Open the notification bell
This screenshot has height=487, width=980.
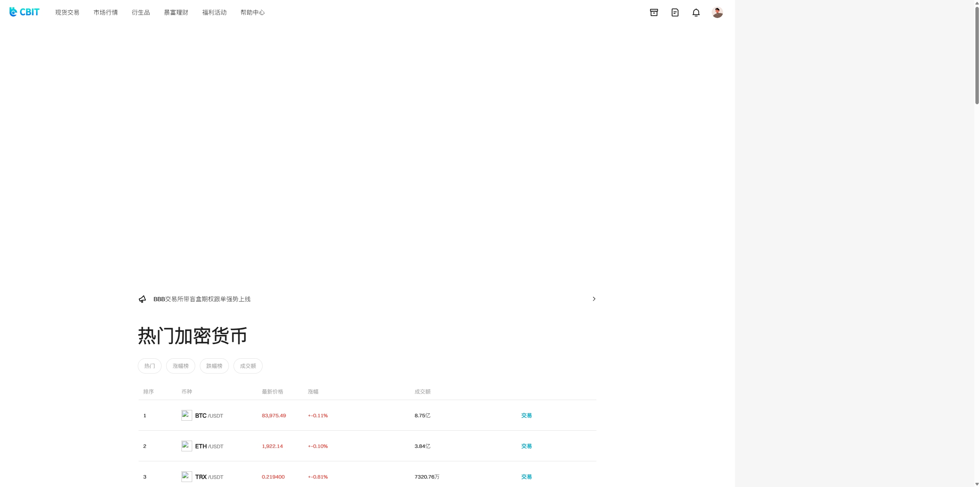[x=696, y=12]
